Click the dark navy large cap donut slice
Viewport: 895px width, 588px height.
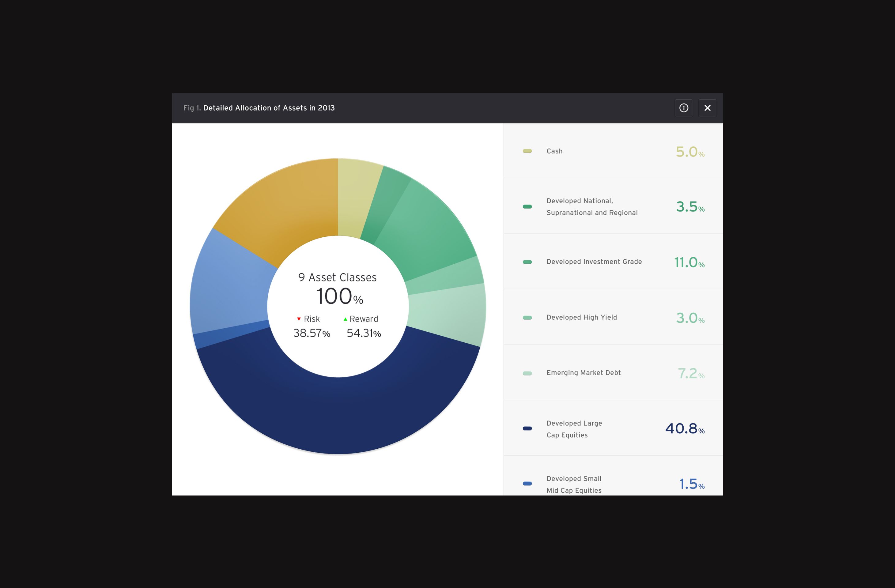(x=338, y=416)
